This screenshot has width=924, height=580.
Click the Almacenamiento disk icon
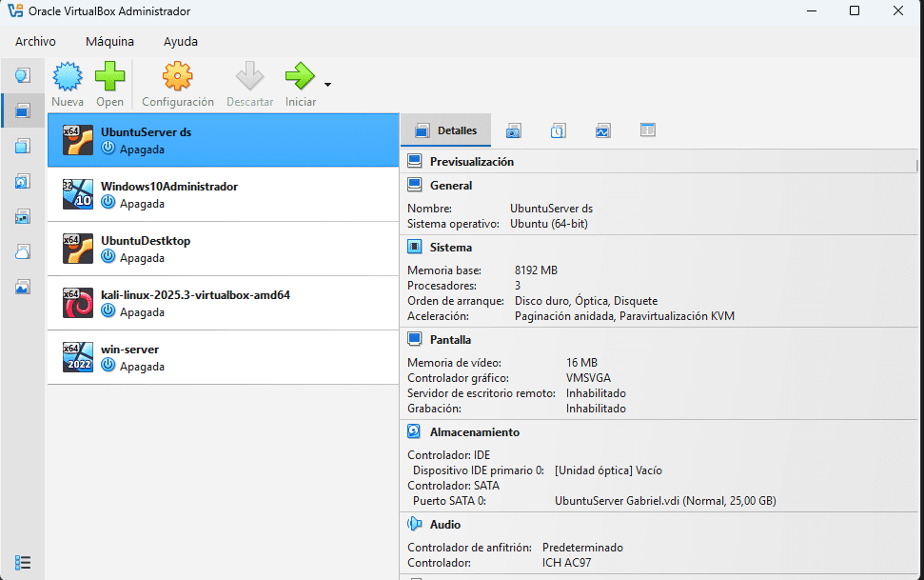(414, 431)
